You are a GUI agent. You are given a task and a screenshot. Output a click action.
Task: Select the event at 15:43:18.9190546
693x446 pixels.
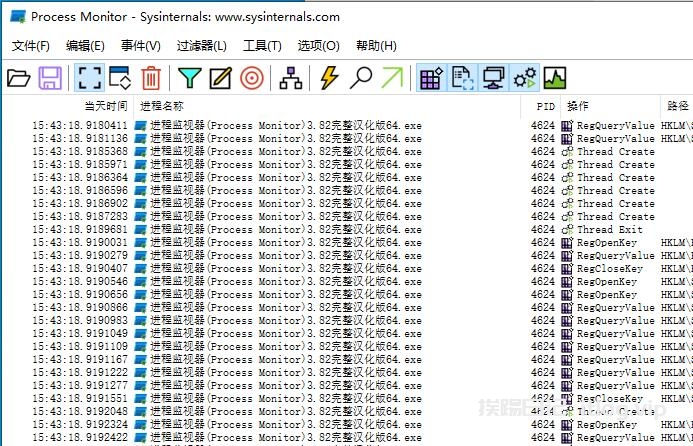click(346, 282)
